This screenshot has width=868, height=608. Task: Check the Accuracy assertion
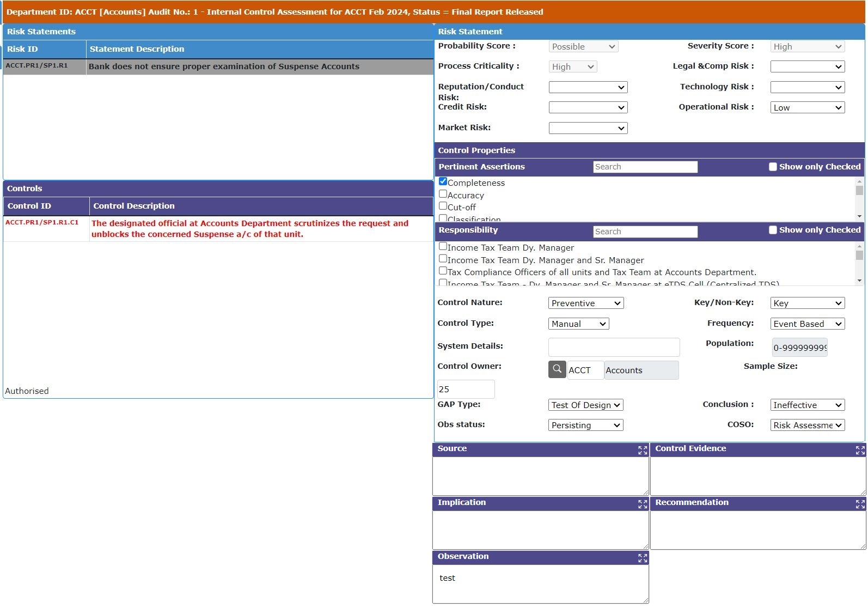[x=443, y=194]
